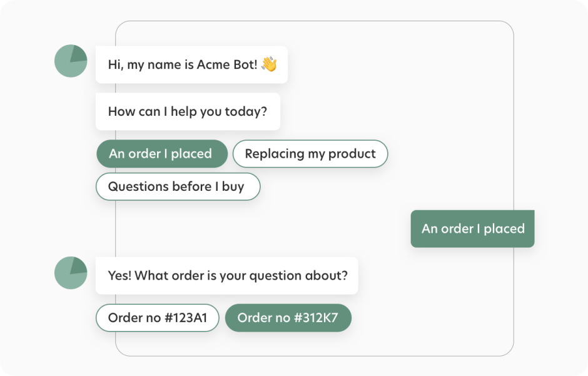Image resolution: width=588 pixels, height=376 pixels.
Task: Click the Acme Bot avatar beside the greeting
Action: coord(71,61)
